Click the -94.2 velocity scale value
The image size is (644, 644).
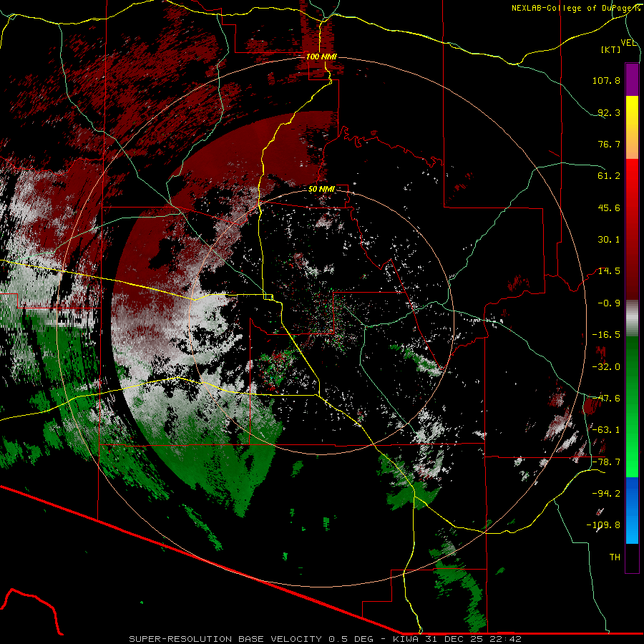pos(606,493)
